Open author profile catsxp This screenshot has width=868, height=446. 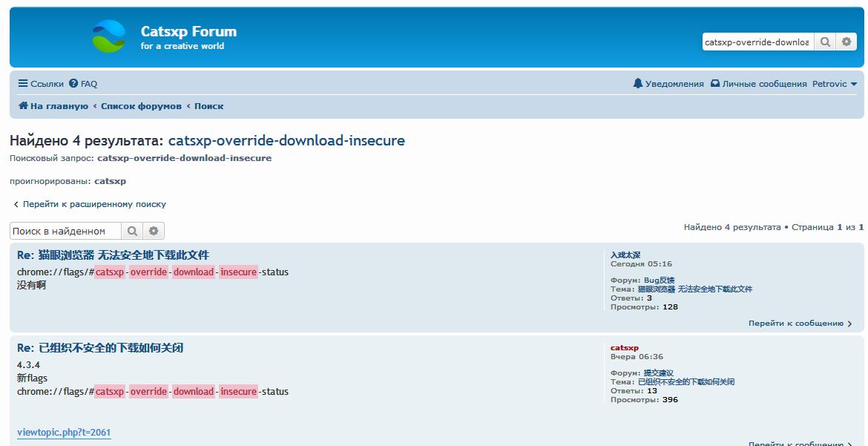[625, 348]
